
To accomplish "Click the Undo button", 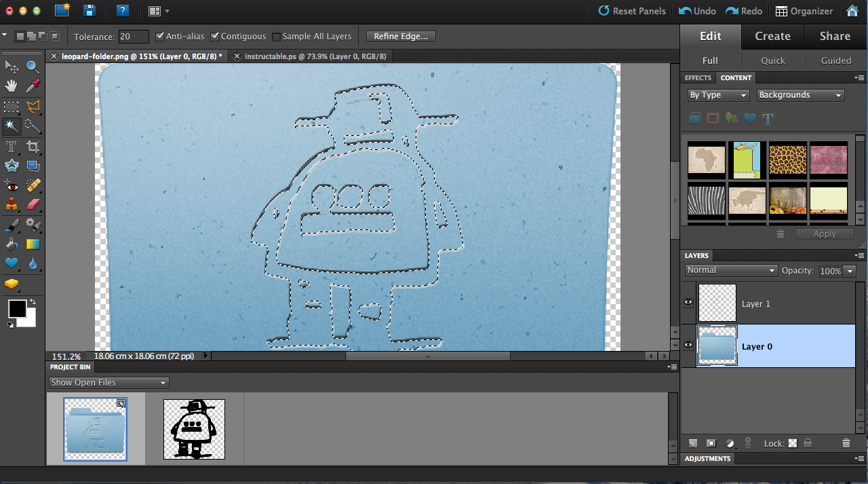I will [x=697, y=11].
